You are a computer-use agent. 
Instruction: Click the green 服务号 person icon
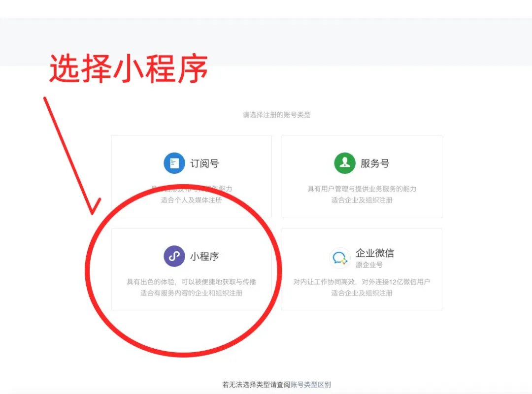pos(345,163)
